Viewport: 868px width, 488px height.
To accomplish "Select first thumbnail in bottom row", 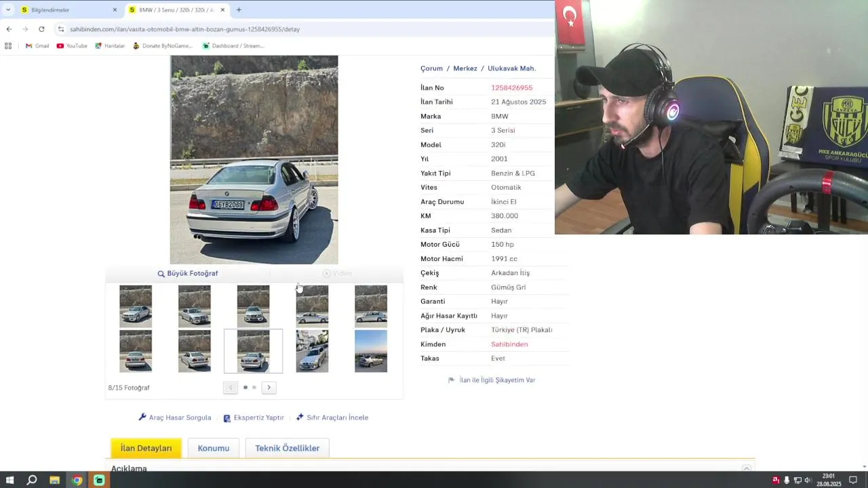I will tap(136, 351).
